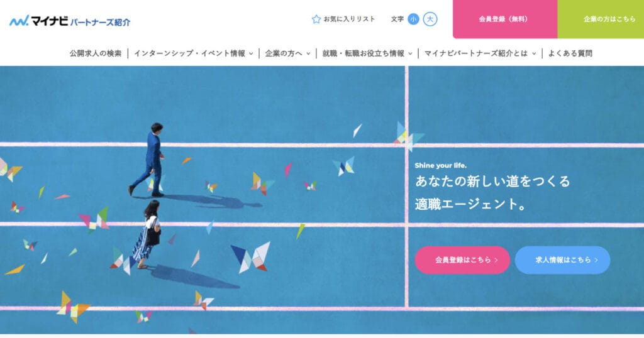Image resolution: width=644 pixels, height=338 pixels.
Task: Click 会員登録はこちら pink hero button
Action: pyautogui.click(x=462, y=260)
